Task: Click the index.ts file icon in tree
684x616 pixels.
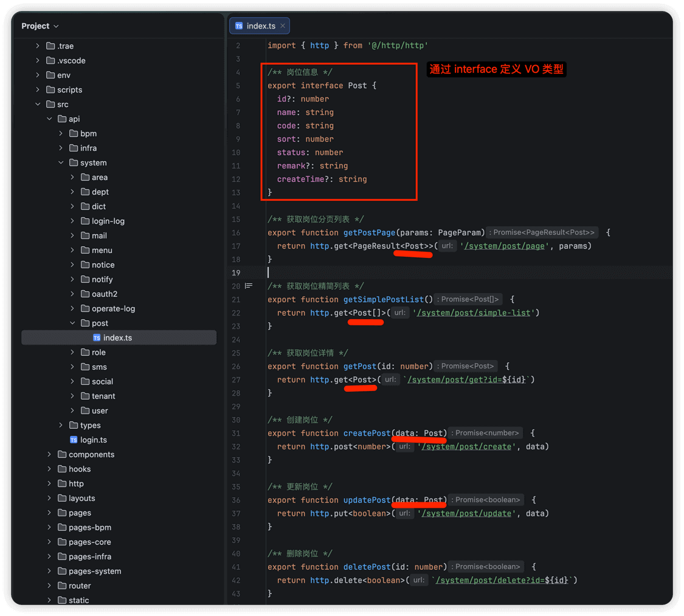Action: tap(97, 337)
